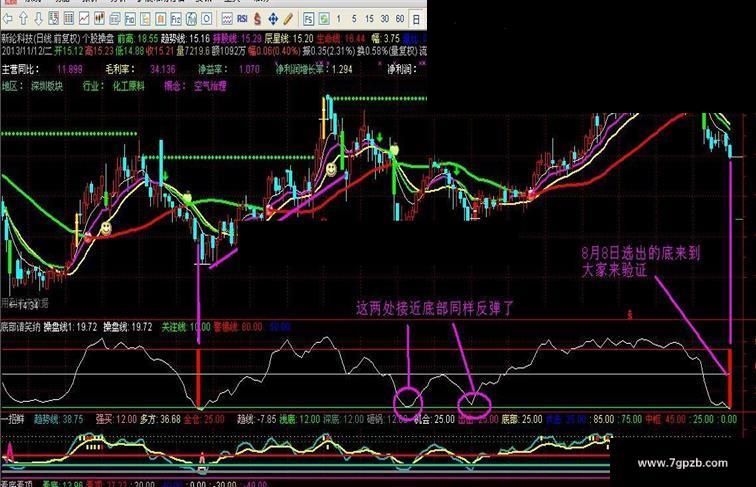This screenshot has height=487, width=756.
Task: Click the 底部 25.00 indicator value
Action: click(522, 419)
